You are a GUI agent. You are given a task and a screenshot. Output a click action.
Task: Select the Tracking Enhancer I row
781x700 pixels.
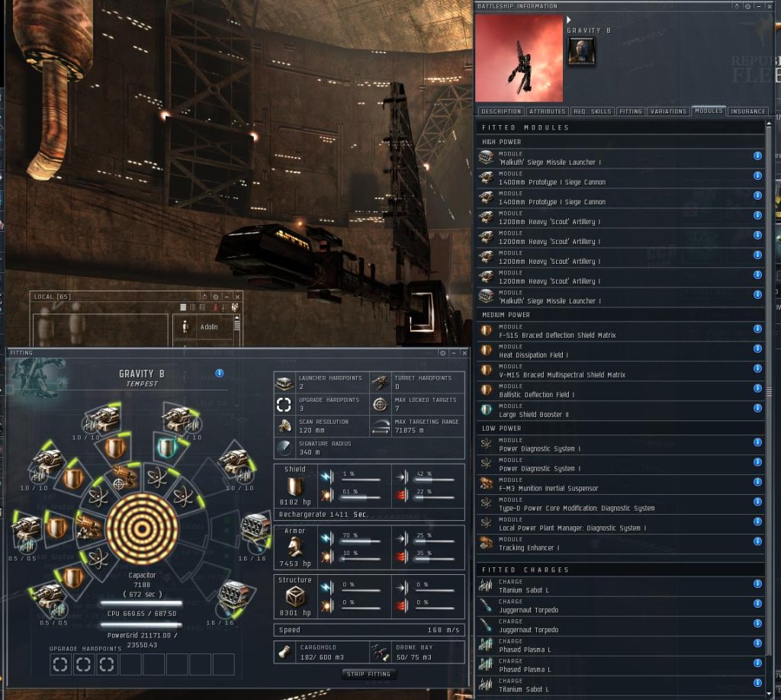(621, 544)
